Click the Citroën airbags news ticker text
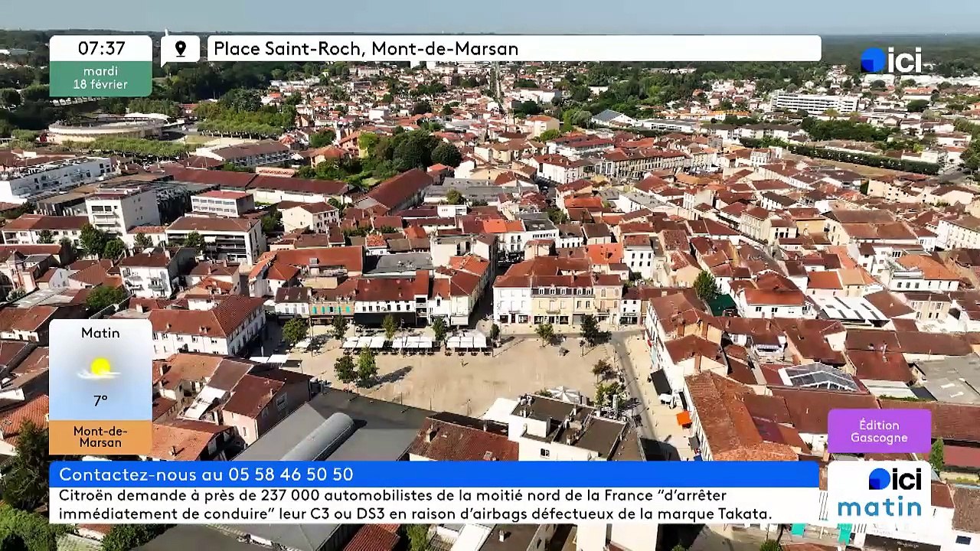Image resolution: width=980 pixels, height=551 pixels. [x=415, y=504]
